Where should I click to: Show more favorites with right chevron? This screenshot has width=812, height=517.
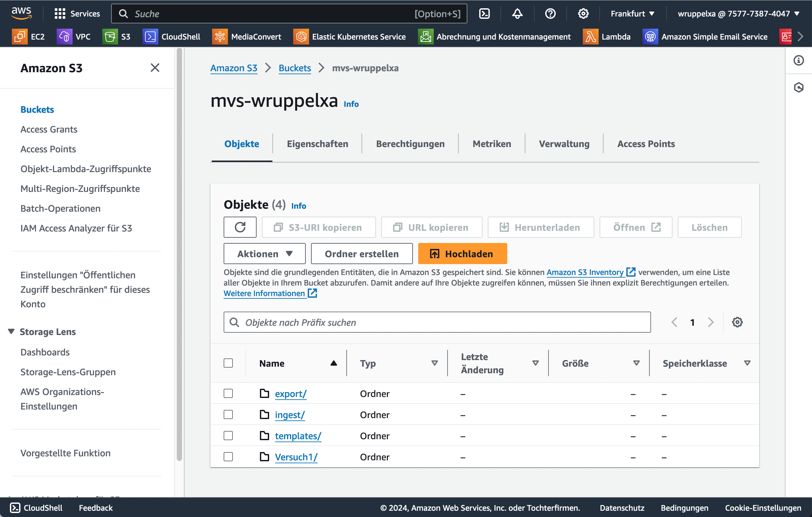800,36
